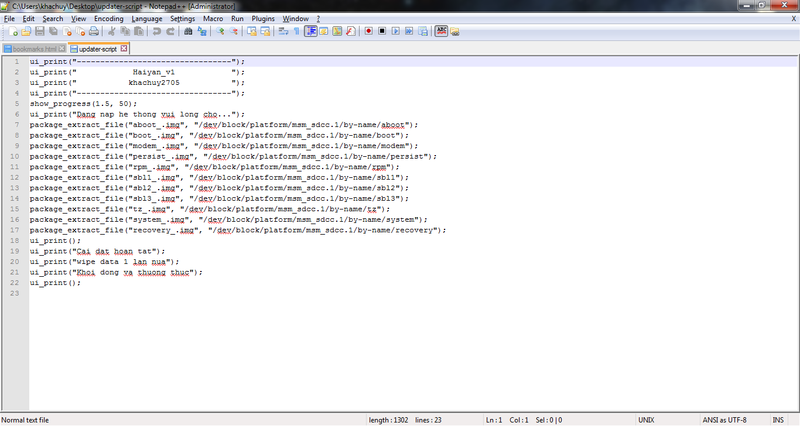This screenshot has height=426, width=800.
Task: Close document via X on menu bar
Action: 794,18
